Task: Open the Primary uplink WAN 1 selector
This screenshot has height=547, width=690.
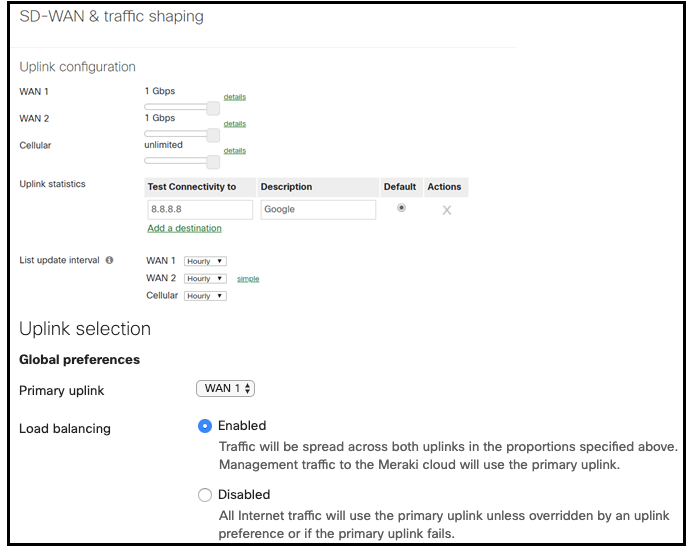Action: point(226,388)
